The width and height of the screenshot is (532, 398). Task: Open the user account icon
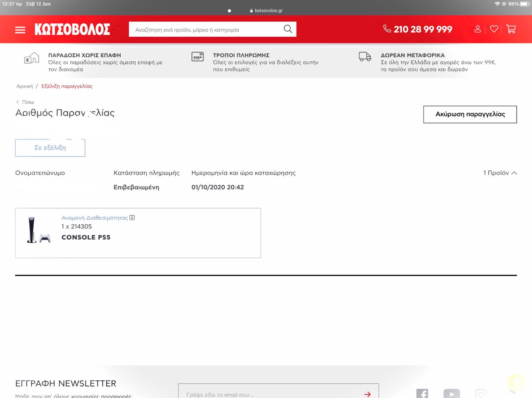click(477, 29)
